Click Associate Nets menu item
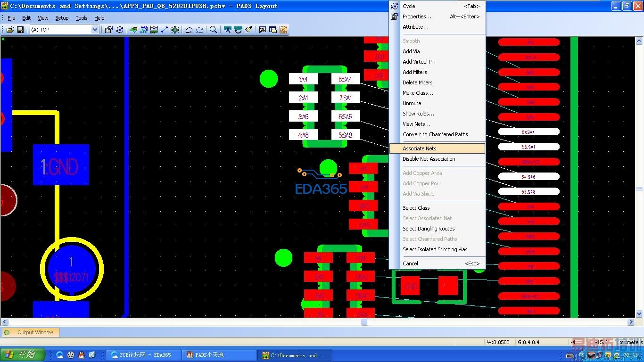 437,148
